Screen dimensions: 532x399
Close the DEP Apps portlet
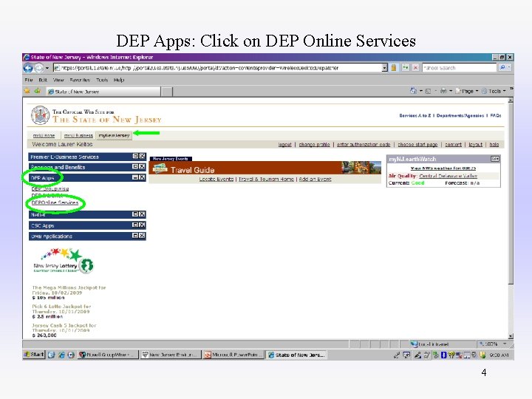coord(142,177)
